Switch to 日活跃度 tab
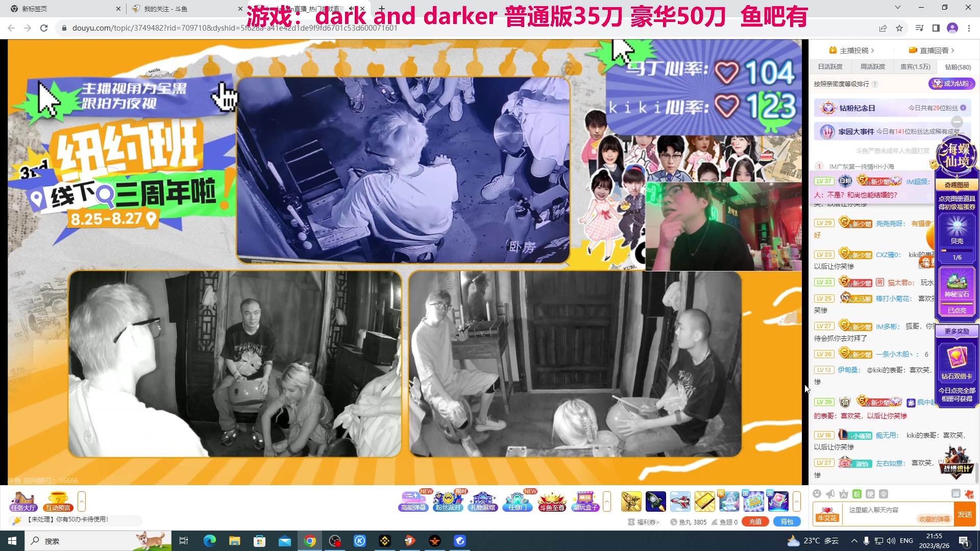This screenshot has width=980, height=551. pos(830,67)
